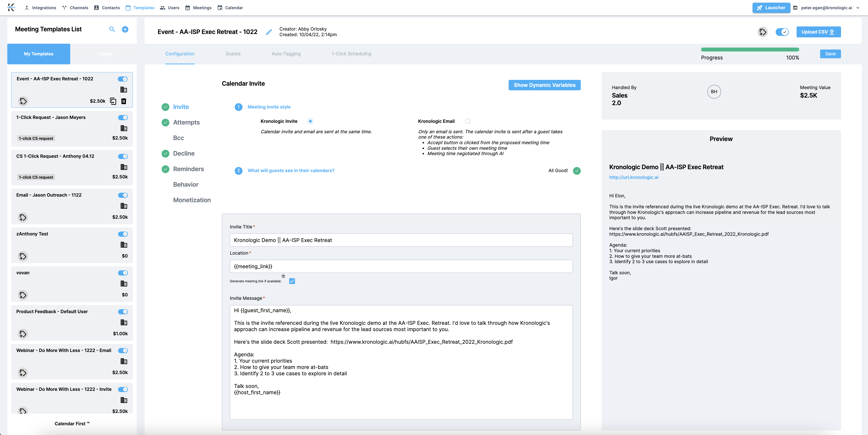868x435 pixels.
Task: Click building icon on 1-Click Request Jason Meyers
Action: tap(124, 128)
